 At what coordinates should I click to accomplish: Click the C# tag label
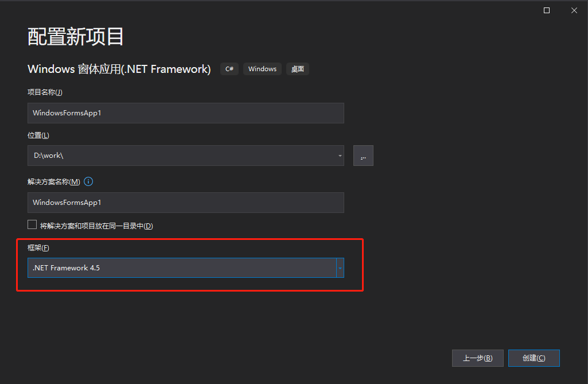[229, 69]
